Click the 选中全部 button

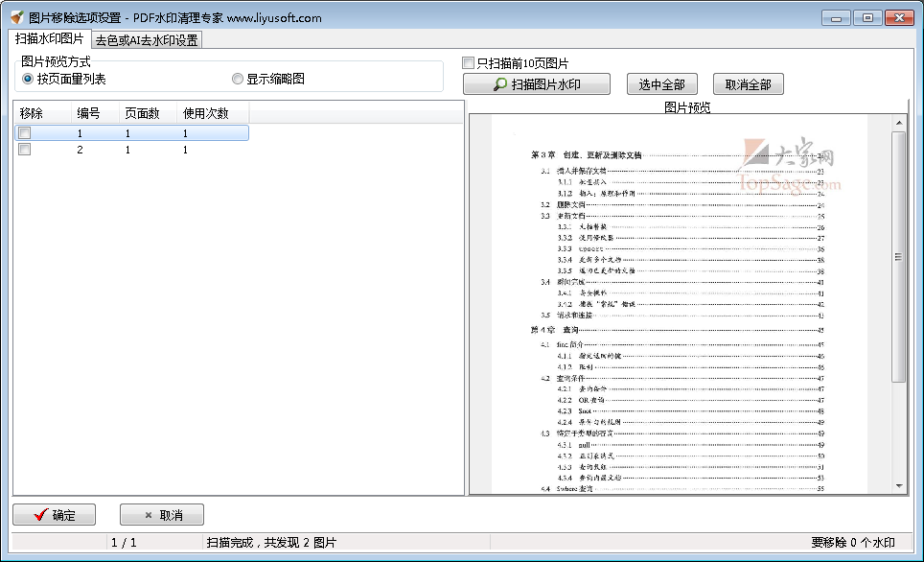click(661, 83)
